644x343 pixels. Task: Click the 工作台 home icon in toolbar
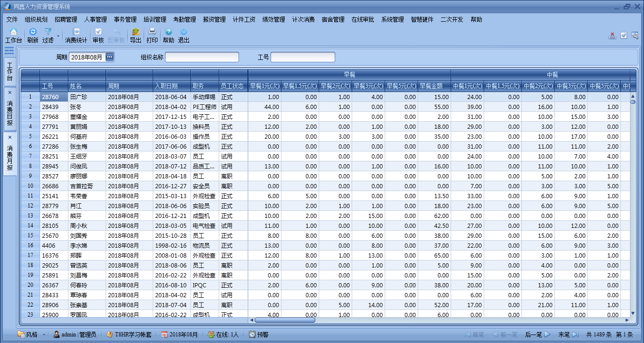point(13,32)
